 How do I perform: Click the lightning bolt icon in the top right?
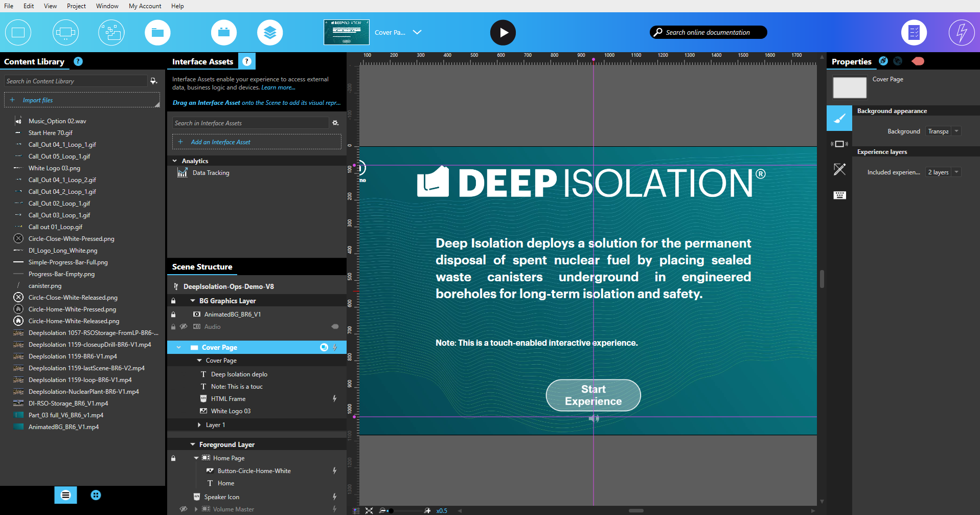pos(962,32)
